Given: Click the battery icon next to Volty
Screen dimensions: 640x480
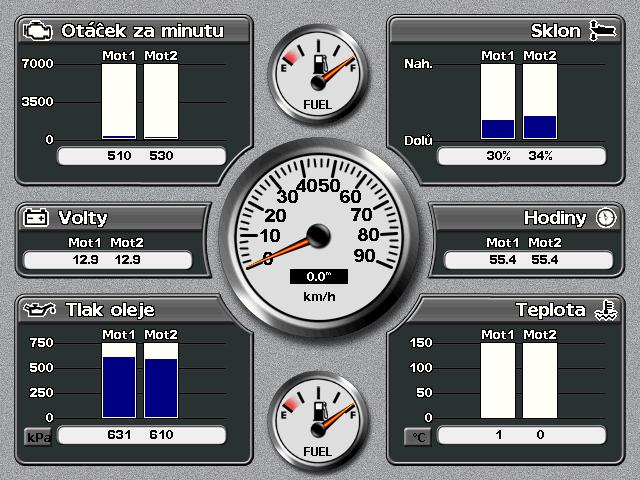Looking at the screenshot, I should pos(37,218).
